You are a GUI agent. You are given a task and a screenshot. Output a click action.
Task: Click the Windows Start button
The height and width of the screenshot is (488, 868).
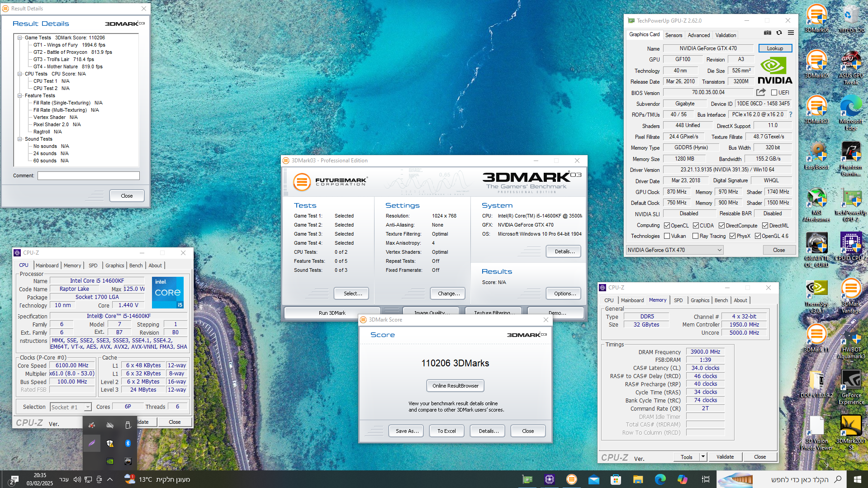[857, 479]
